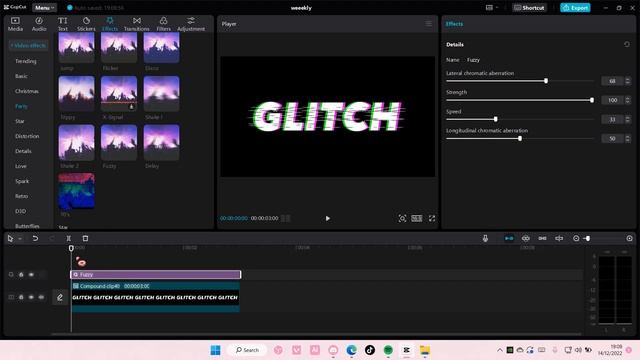Screen dimensions: 640x360
Task: Mute the main video track audio
Action: tap(41, 297)
